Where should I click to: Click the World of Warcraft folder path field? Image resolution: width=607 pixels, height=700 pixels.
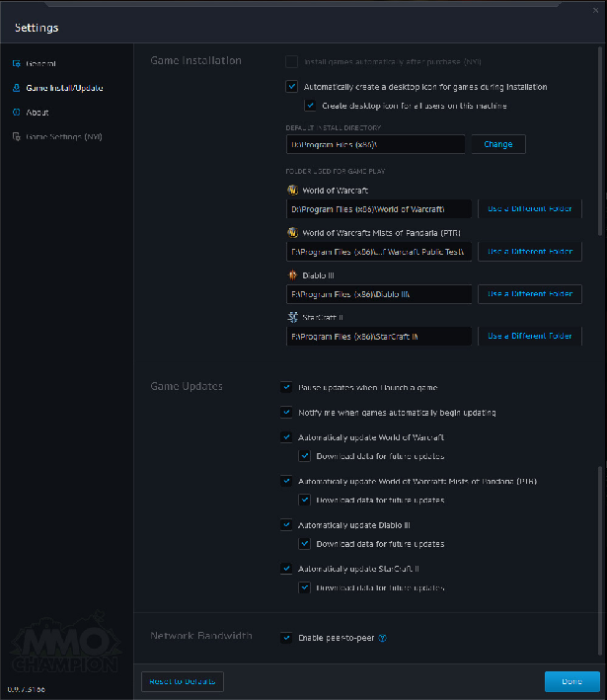[378, 209]
